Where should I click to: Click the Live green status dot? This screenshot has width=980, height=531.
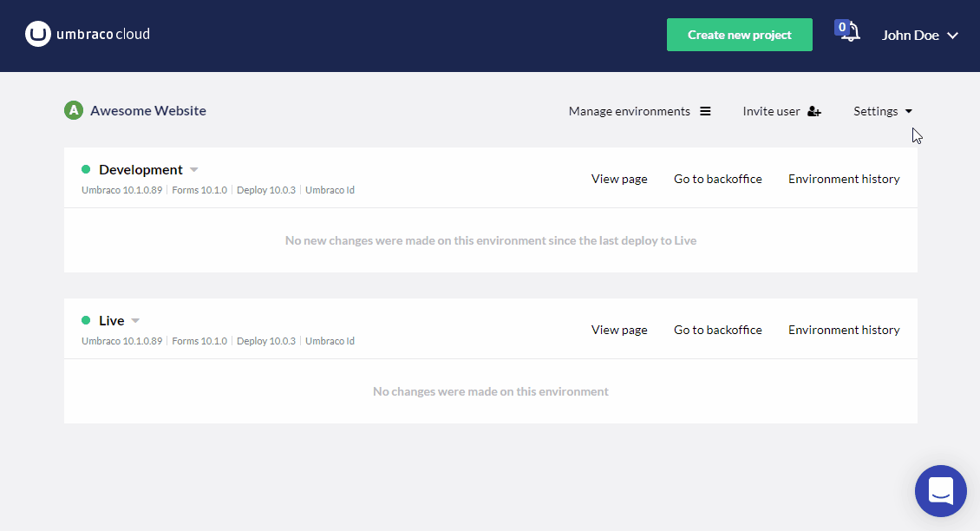coord(86,320)
